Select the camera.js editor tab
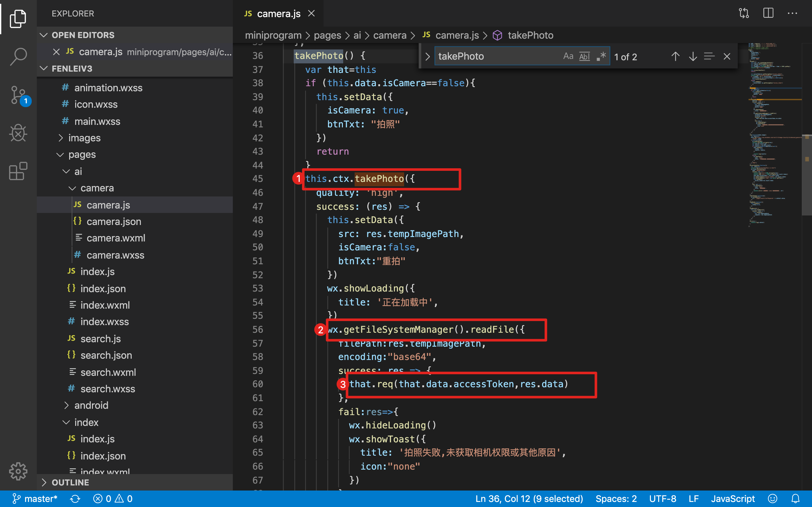The image size is (812, 507). click(x=278, y=13)
